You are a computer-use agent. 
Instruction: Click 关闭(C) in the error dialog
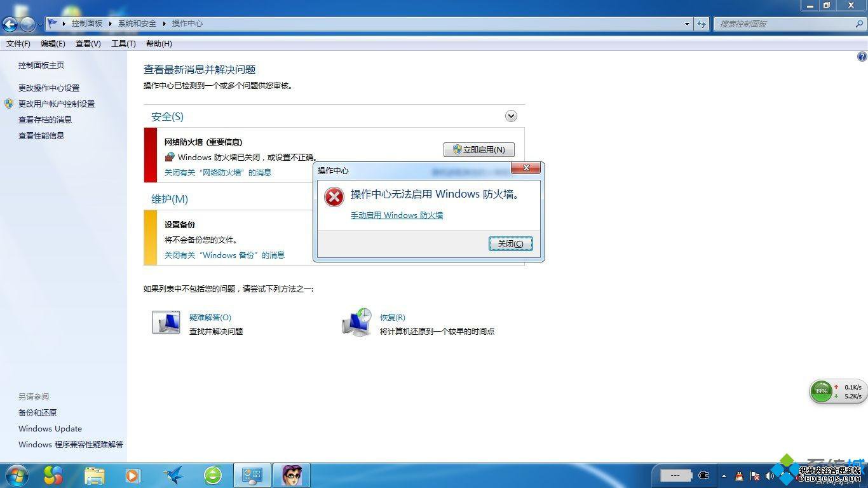[x=511, y=244]
